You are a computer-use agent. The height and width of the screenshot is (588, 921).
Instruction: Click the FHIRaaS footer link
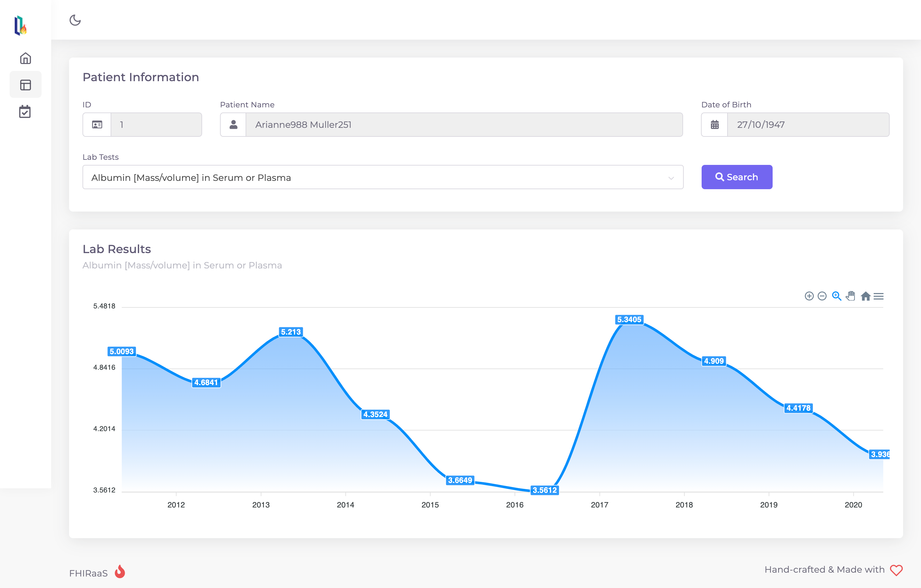click(88, 573)
